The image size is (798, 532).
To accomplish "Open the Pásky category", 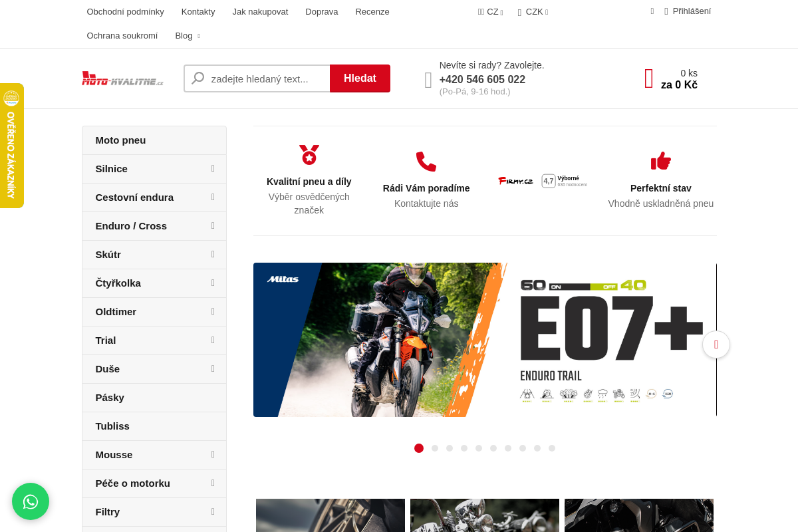I will click(x=154, y=398).
